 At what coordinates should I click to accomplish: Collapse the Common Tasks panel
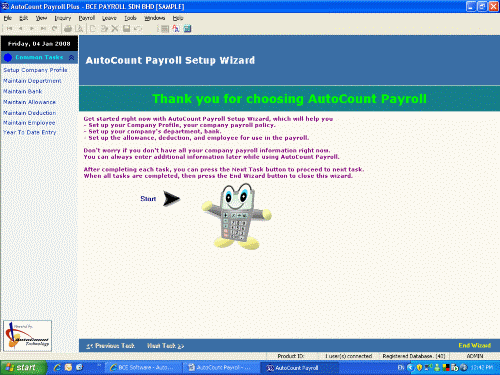tap(71, 58)
